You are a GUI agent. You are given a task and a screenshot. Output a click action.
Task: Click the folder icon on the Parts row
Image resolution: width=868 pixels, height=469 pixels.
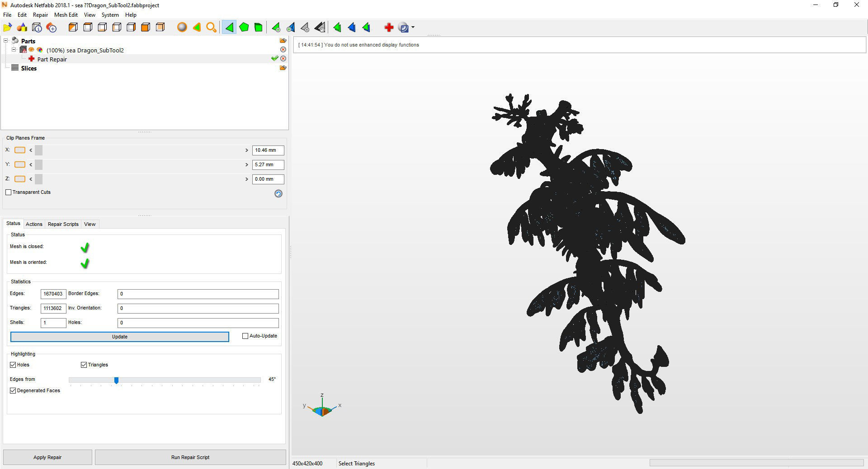click(x=283, y=41)
